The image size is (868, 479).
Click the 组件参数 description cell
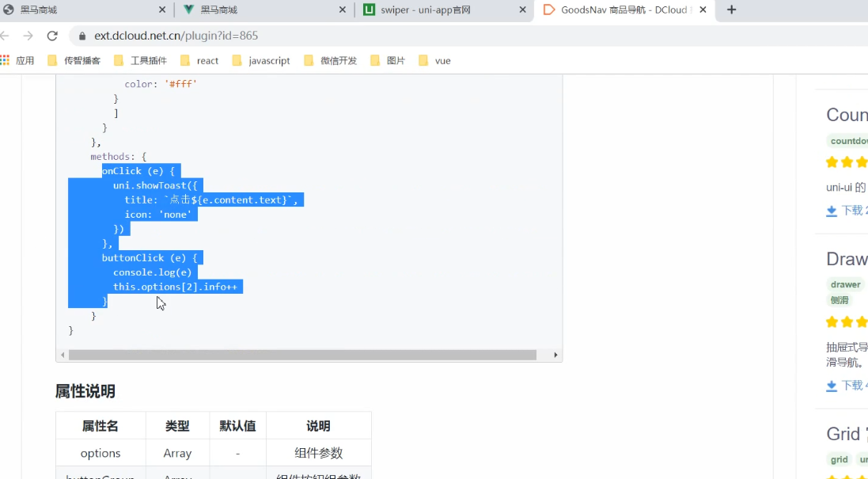pyautogui.click(x=318, y=453)
